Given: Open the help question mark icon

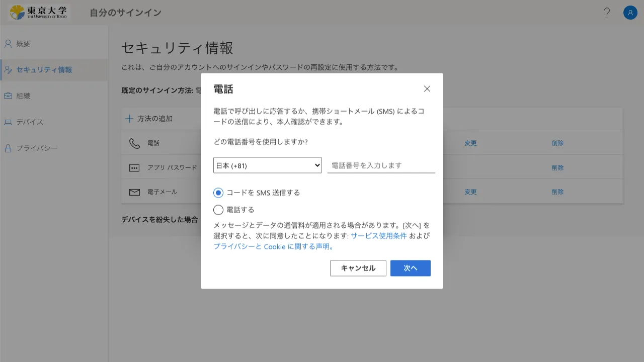Looking at the screenshot, I should [x=607, y=13].
